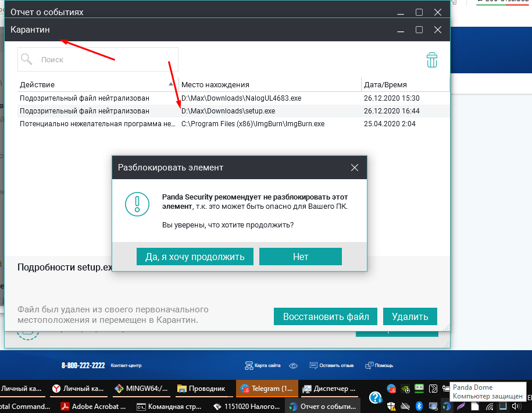This screenshot has width=532, height=413.
Task: Click the resize grip of Карантин window
Action: [x=447, y=327]
